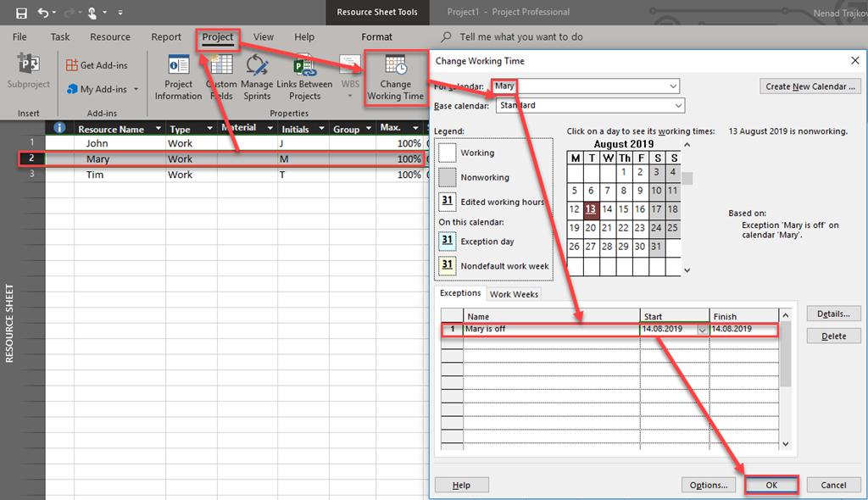Open Project Information icon

(x=179, y=66)
